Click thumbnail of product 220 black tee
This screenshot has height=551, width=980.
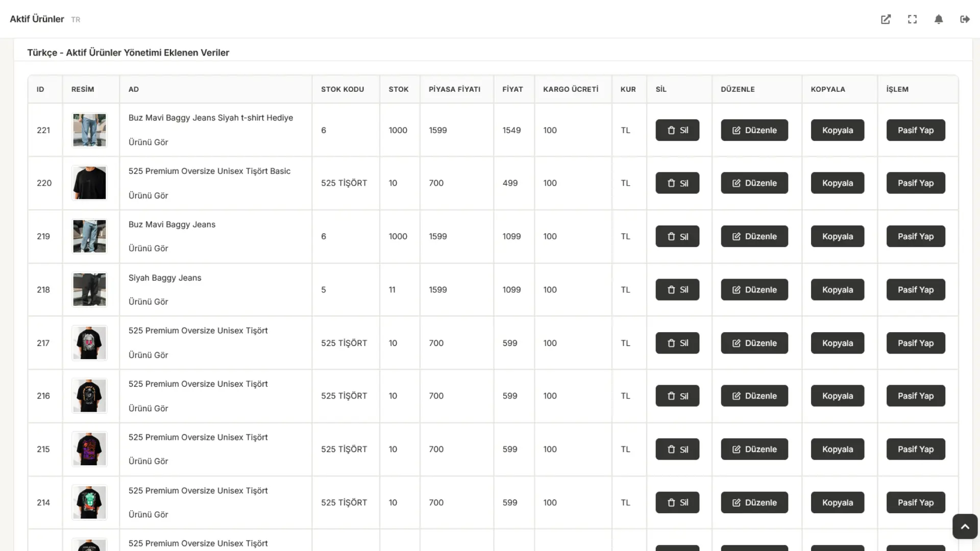(x=89, y=183)
